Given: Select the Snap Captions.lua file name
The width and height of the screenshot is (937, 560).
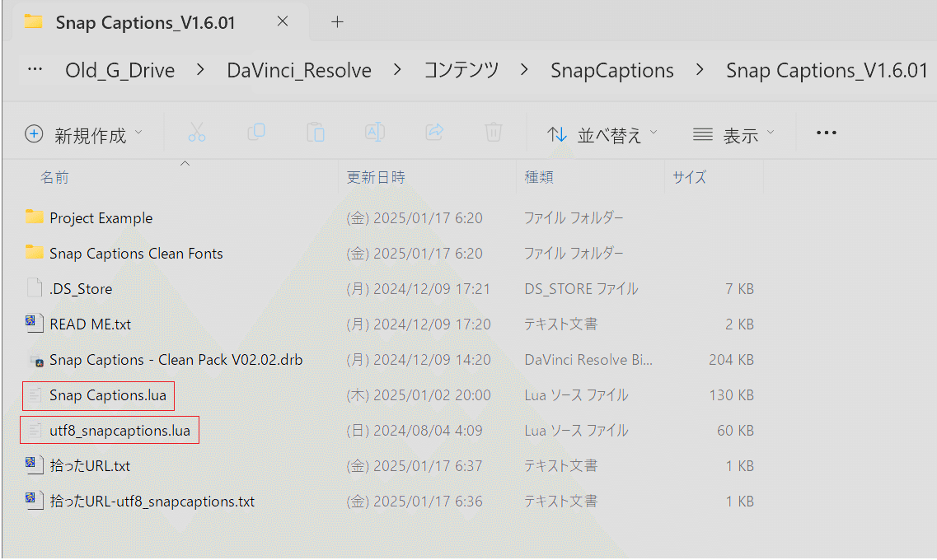Looking at the screenshot, I should point(108,395).
